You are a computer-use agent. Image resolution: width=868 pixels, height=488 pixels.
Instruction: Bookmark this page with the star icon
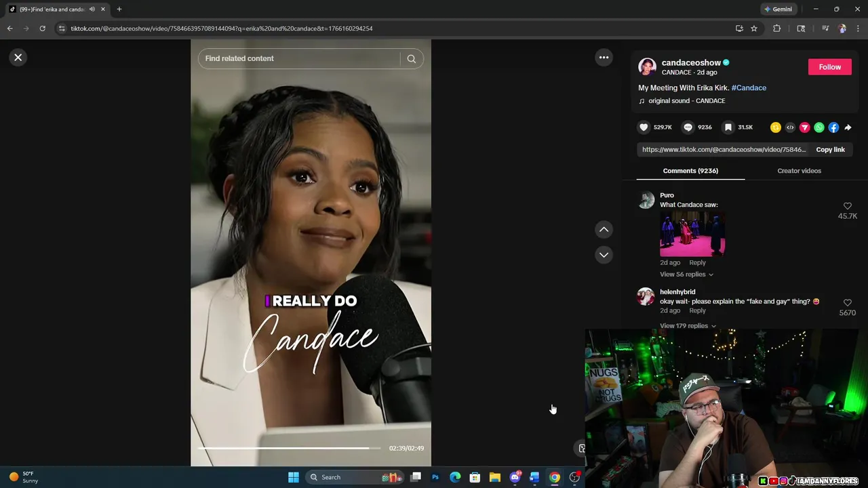click(753, 28)
